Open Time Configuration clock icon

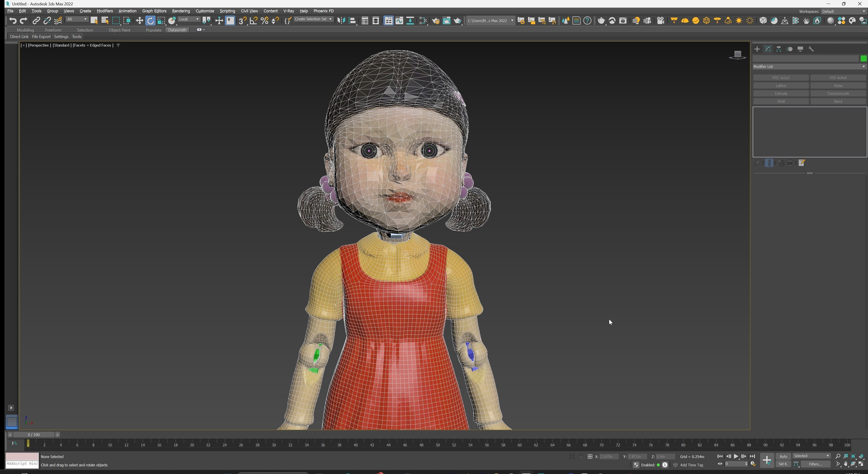[x=753, y=464]
